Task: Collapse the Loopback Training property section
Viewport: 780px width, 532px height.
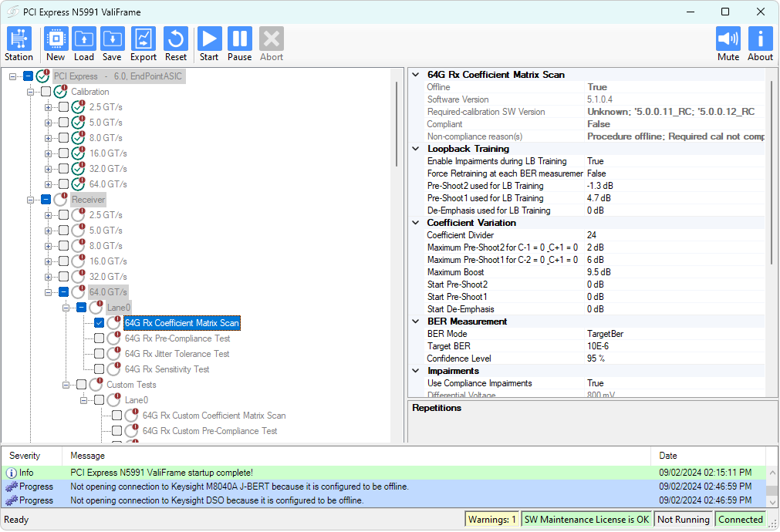Action: [x=417, y=149]
